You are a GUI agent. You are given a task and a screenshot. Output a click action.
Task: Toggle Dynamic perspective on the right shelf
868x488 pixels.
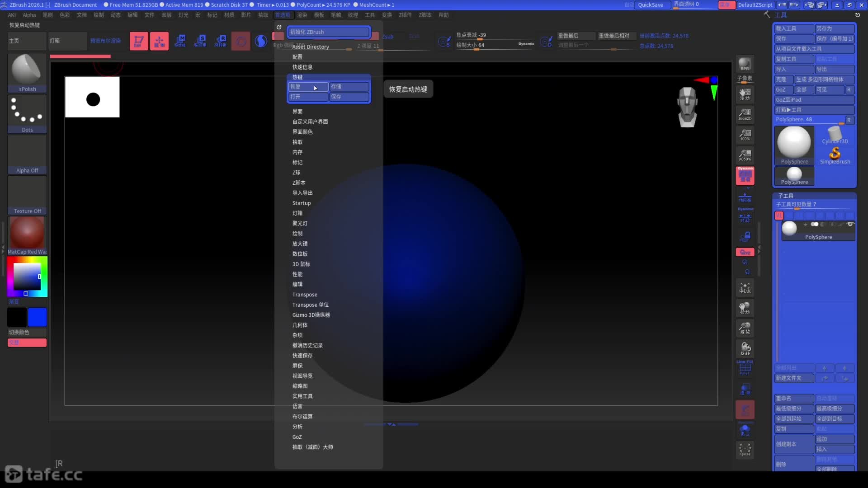pyautogui.click(x=745, y=175)
